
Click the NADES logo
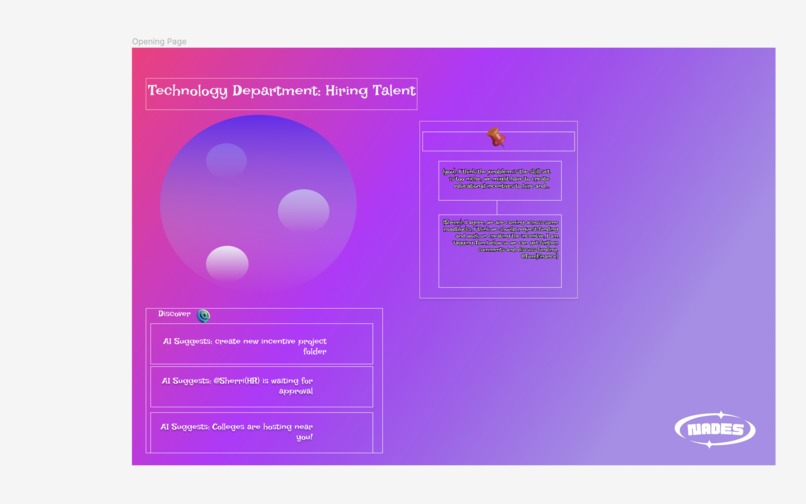pos(715,429)
